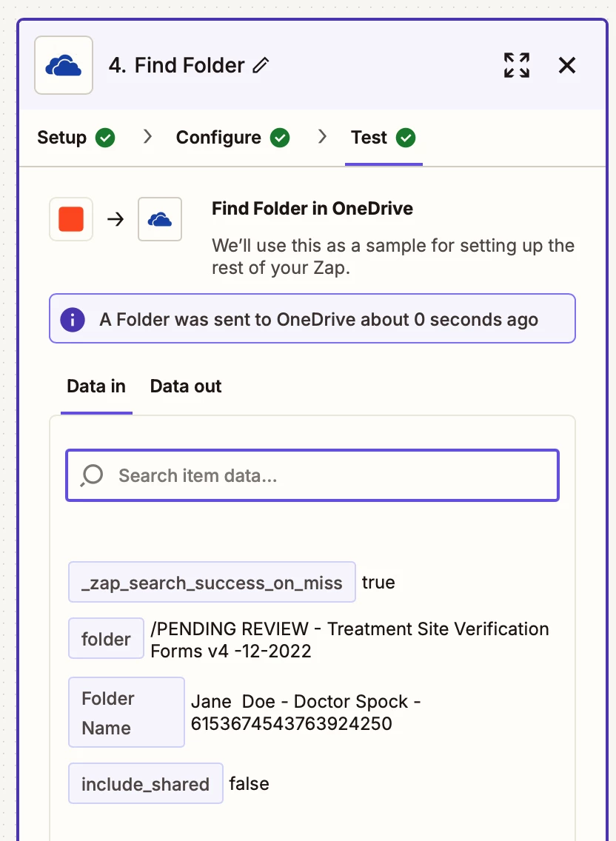This screenshot has height=841, width=616.
Task: Click the magnifier icon in search box
Action: tap(92, 476)
